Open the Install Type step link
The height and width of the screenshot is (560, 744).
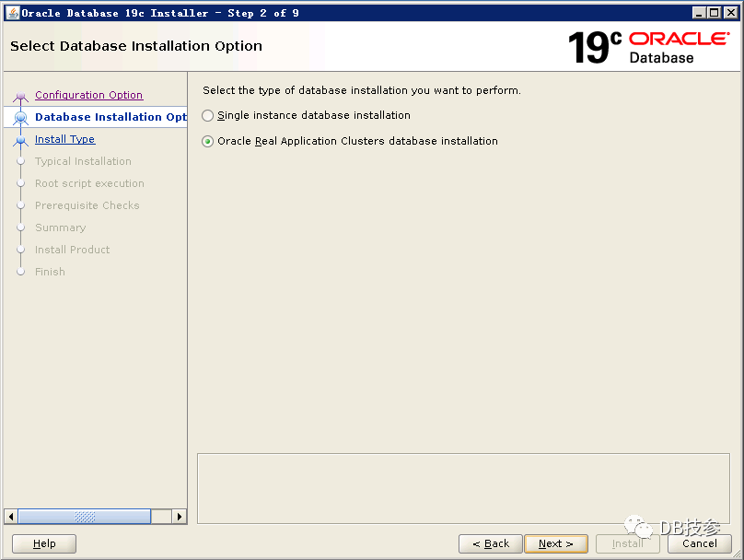pos(65,139)
